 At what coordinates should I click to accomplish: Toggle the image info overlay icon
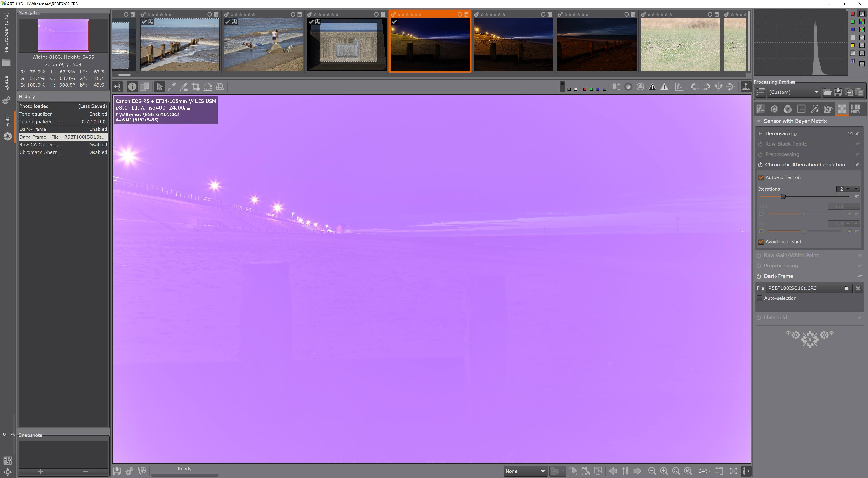tap(132, 87)
